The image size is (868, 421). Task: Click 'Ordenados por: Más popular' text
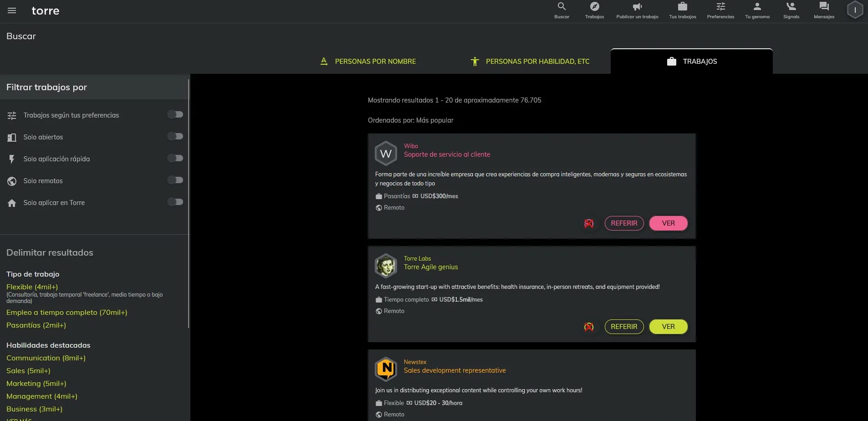tap(411, 120)
